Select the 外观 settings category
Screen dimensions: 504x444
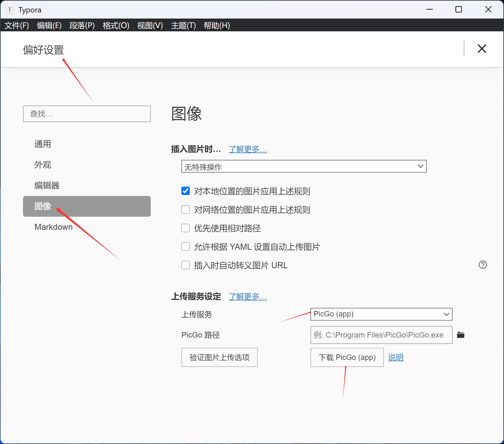pyautogui.click(x=87, y=165)
